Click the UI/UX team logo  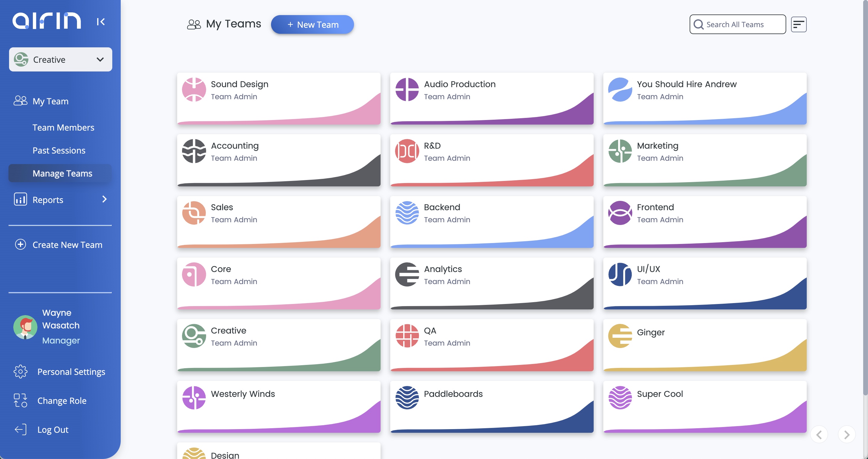[620, 274]
